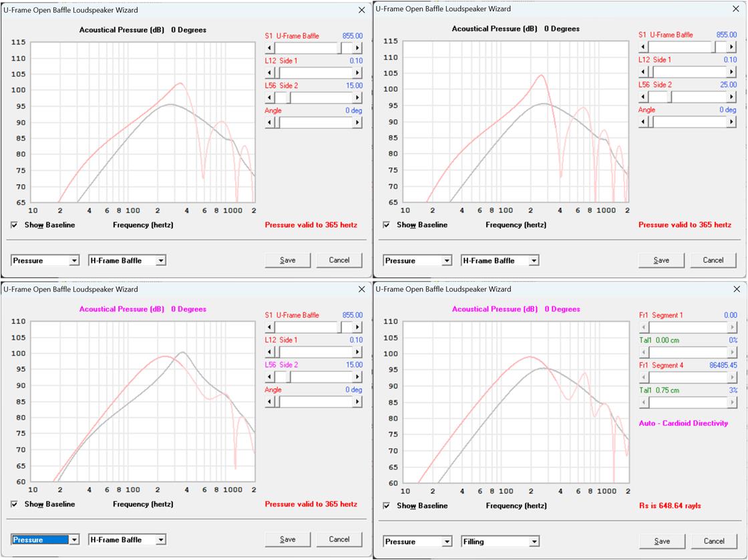Decrease L56 Side 2 (25.00) in top-right window
Image resolution: width=748 pixels, height=560 pixels.
click(x=644, y=96)
